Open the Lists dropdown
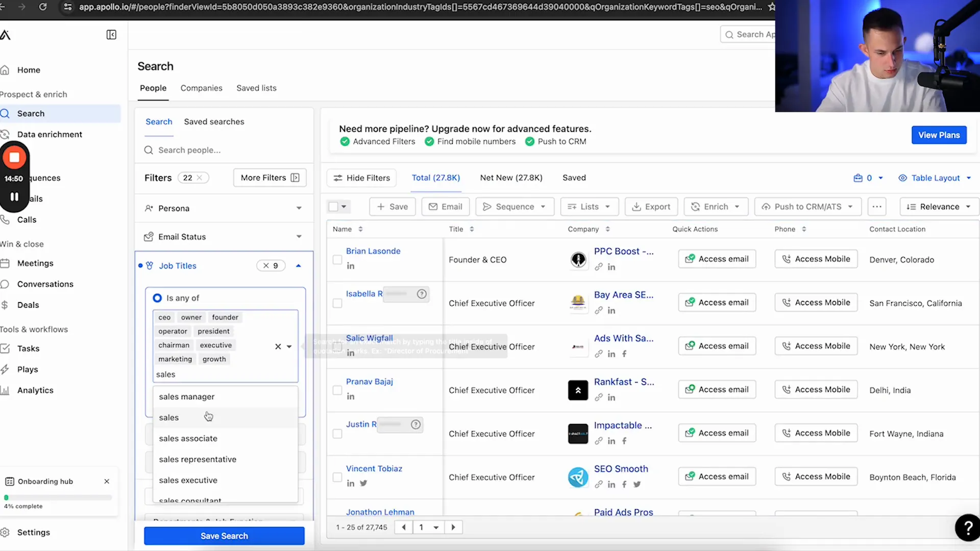 coord(589,207)
